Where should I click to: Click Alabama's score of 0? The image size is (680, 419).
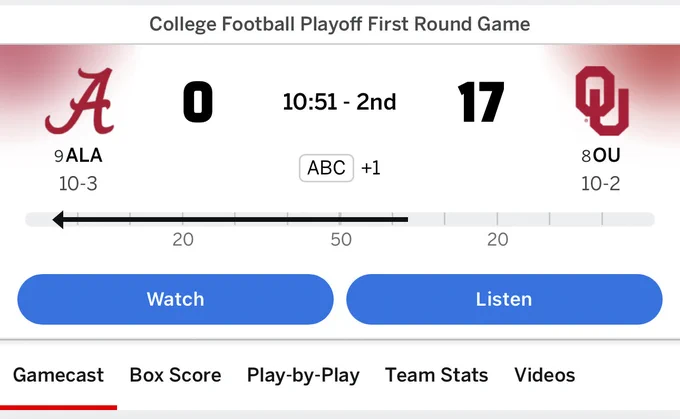198,102
